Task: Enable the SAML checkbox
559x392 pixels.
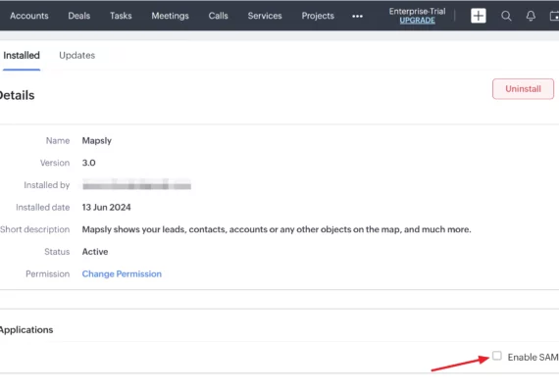Action: click(497, 356)
